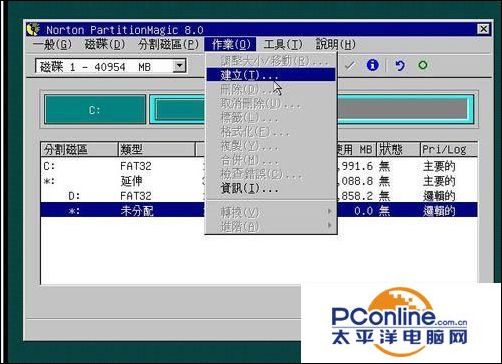Click the 類型 column header

157,149
